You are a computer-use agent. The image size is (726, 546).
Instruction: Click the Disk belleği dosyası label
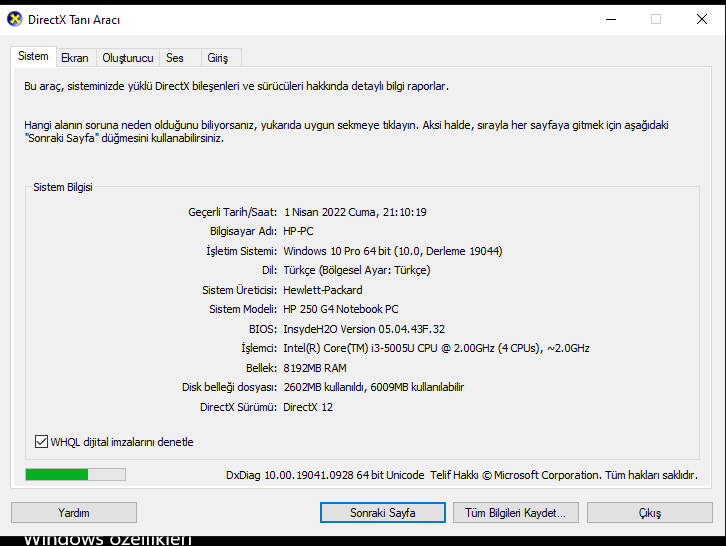pos(229,387)
